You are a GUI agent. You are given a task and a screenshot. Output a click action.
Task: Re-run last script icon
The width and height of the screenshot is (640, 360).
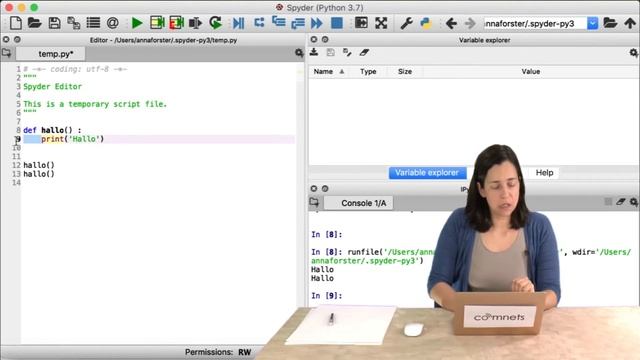pos(215,23)
